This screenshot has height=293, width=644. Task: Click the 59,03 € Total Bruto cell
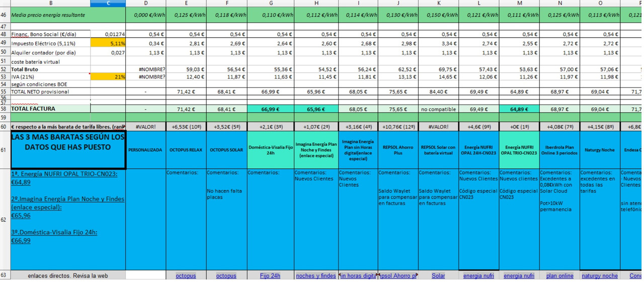[186, 69]
